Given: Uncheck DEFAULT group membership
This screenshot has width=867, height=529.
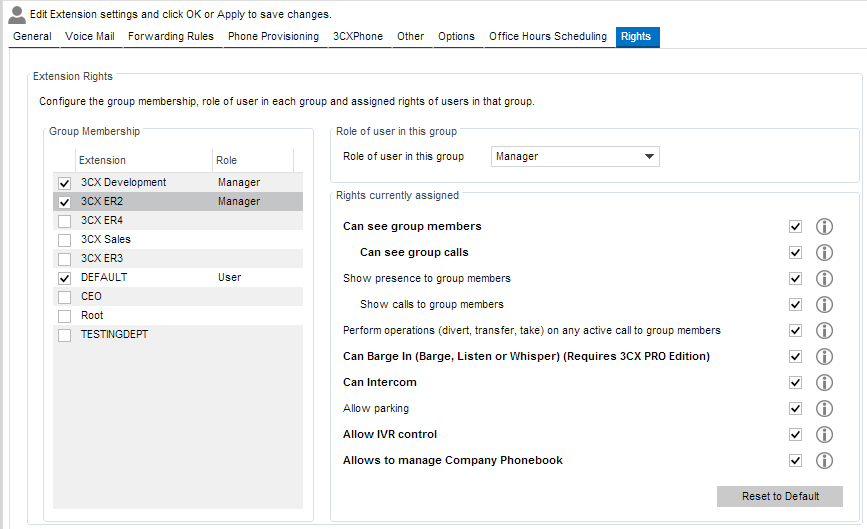Looking at the screenshot, I should [65, 278].
